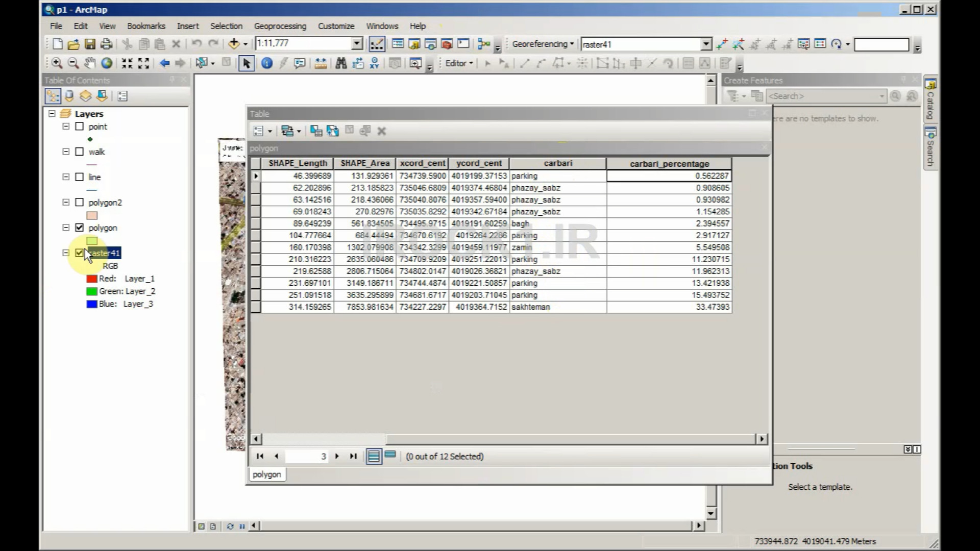
Task: Select the Identify tool icon
Action: [x=266, y=63]
